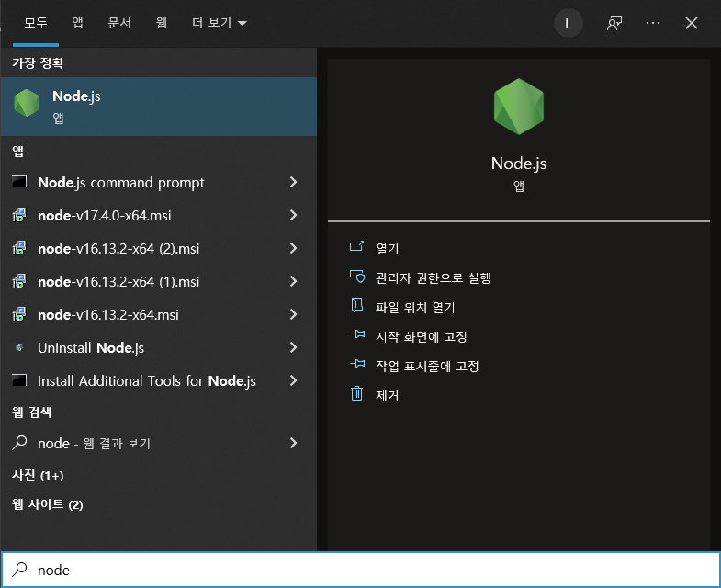This screenshot has width=721, height=588.
Task: Choose 시작 화면에 고정
Action: tap(422, 337)
